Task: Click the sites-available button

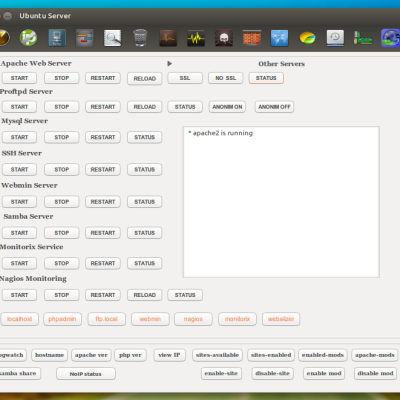Action: [x=217, y=355]
